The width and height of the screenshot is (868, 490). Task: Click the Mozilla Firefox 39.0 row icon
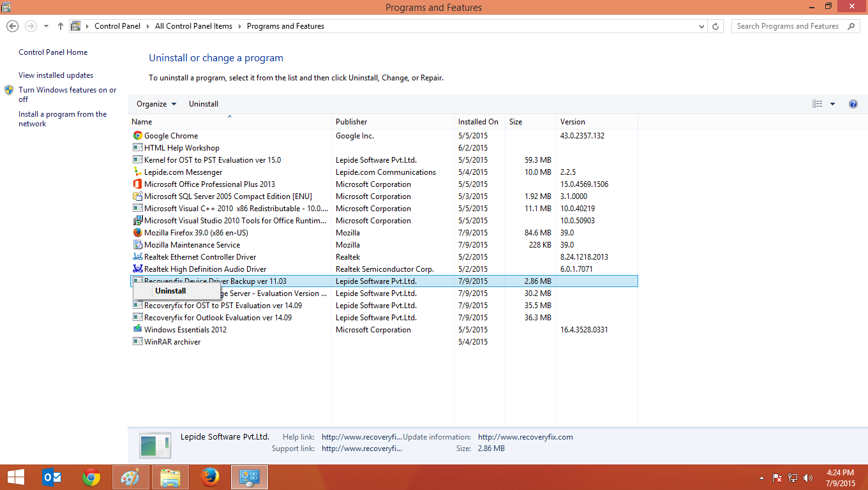click(137, 233)
